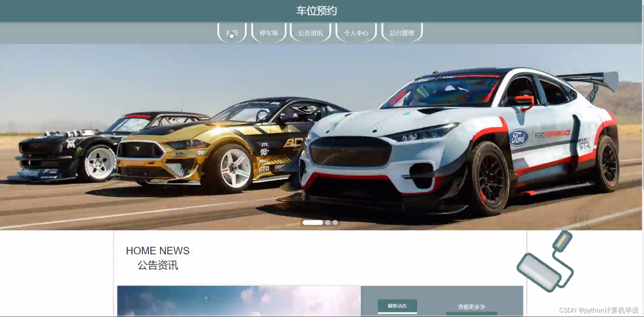
Task: Open the 首页 navigation tab
Action: tap(232, 33)
